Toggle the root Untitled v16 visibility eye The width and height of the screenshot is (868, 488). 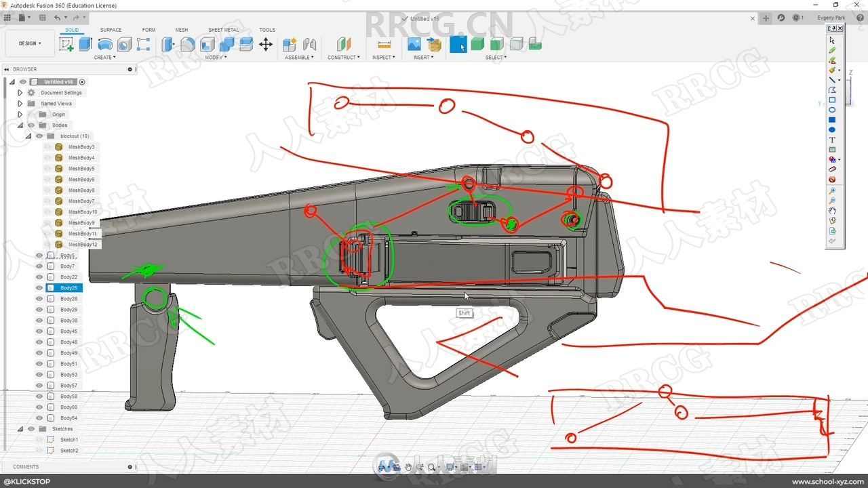[x=23, y=82]
